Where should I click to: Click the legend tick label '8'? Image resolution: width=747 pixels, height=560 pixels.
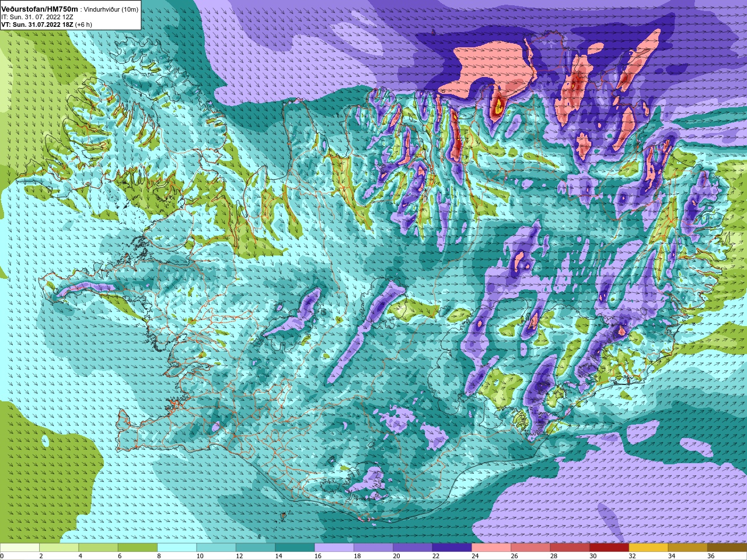coord(158,556)
